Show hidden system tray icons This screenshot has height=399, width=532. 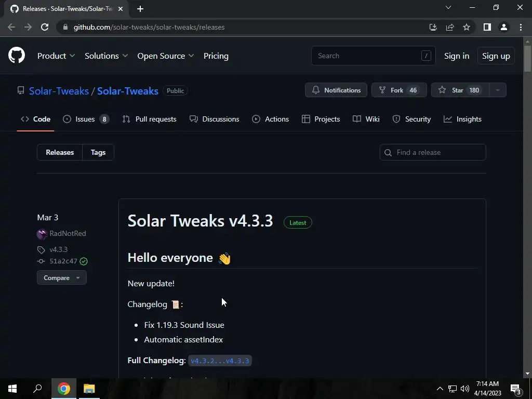pos(440,389)
